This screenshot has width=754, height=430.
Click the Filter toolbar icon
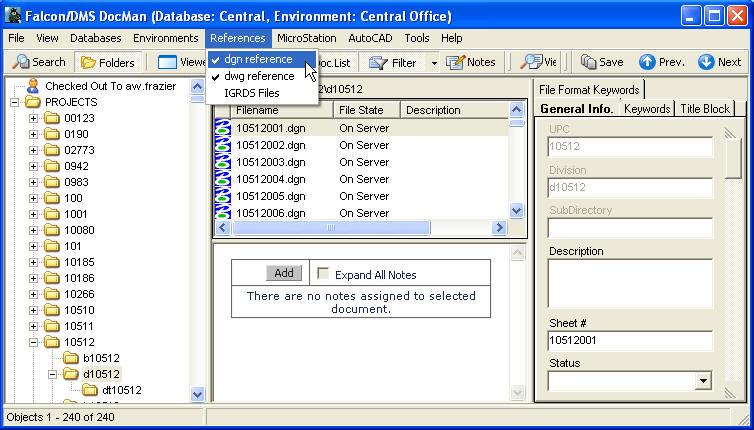pyautogui.click(x=378, y=62)
